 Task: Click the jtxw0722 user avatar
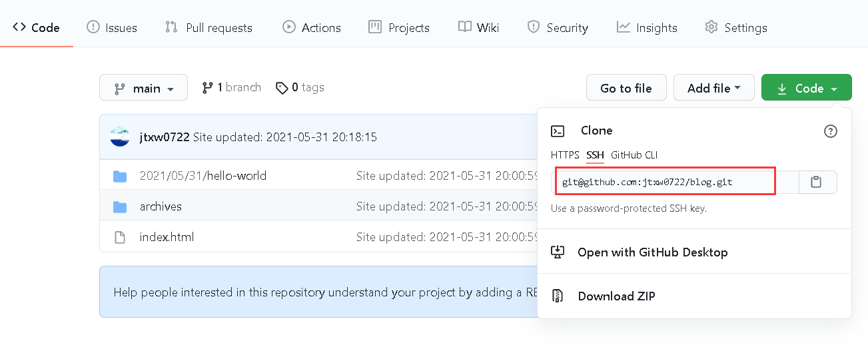click(x=120, y=137)
